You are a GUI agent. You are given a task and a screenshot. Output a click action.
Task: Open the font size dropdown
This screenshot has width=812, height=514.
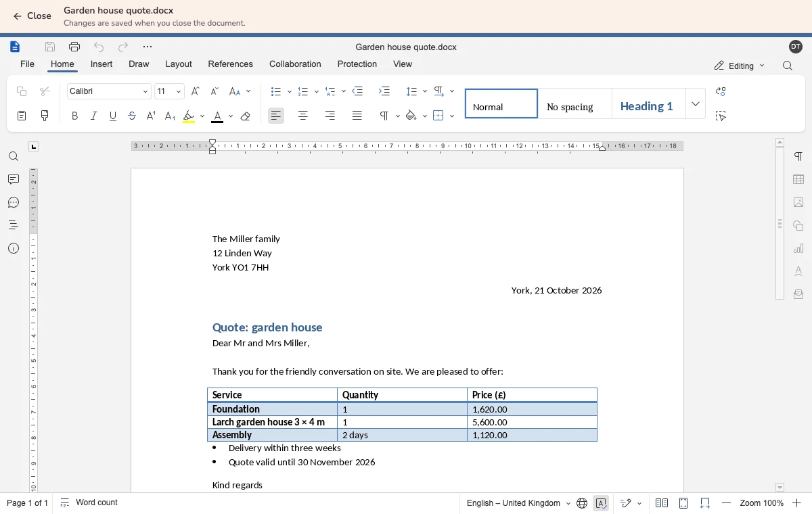click(179, 91)
